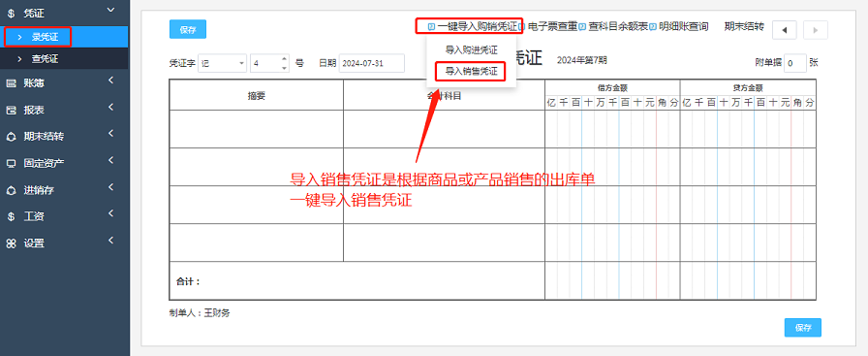Click the report icon beside 报表
The image size is (868, 356).
coord(11,110)
